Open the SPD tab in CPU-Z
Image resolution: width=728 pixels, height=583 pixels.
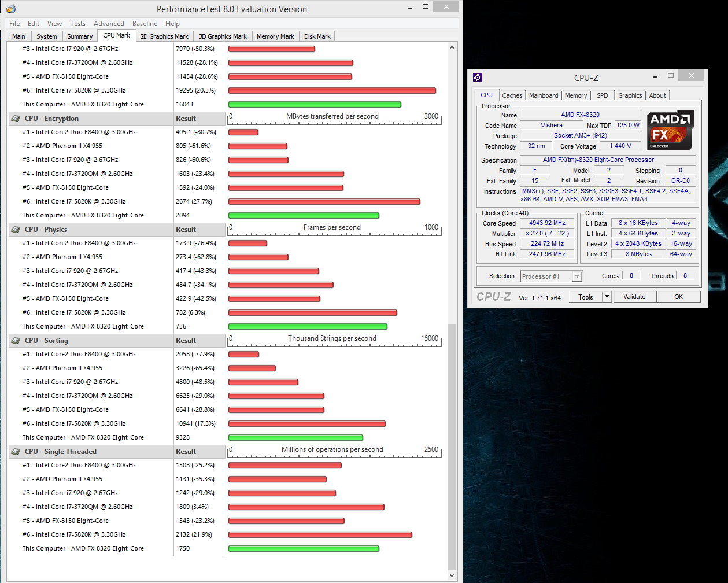pos(603,95)
